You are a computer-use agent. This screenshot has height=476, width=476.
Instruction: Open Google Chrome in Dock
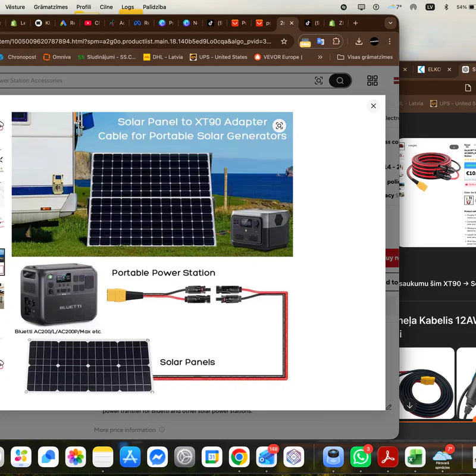(239, 456)
